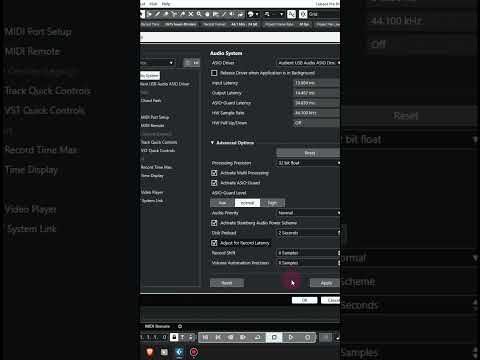Viewport: 480px width, 360px height.
Task: Set ASIO-Guard Level to Normal
Action: point(247,203)
